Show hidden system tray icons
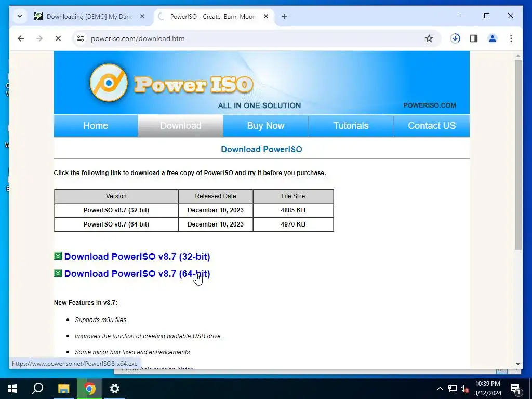Image resolution: width=532 pixels, height=399 pixels. point(440,389)
